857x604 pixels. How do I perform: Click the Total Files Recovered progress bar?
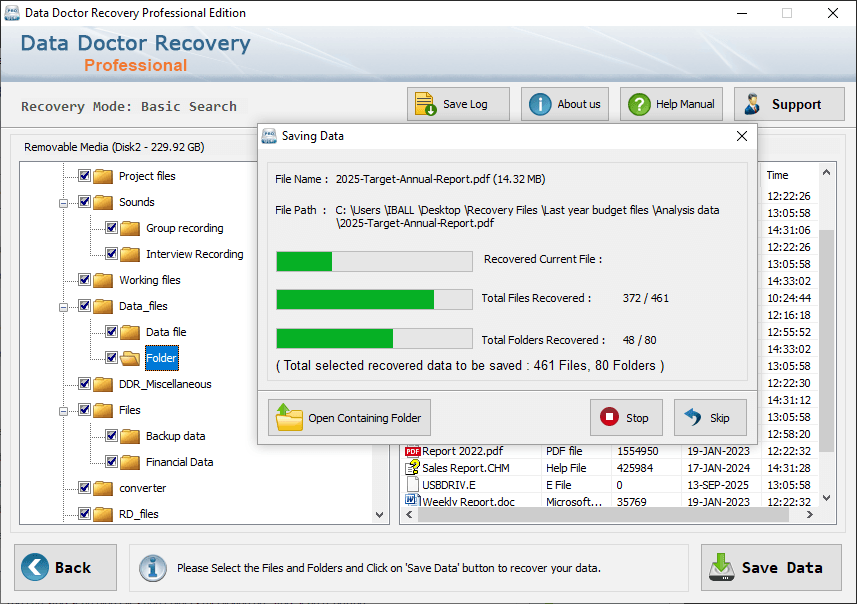(x=374, y=300)
